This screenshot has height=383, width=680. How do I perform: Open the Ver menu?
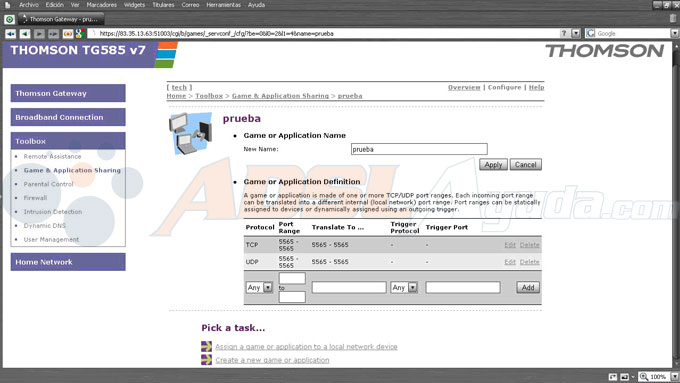(75, 5)
